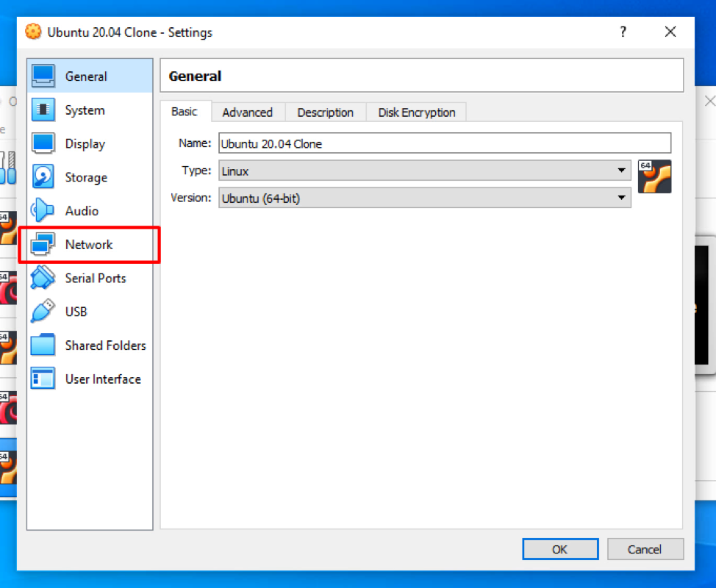
Task: Open USB settings
Action: coord(90,312)
